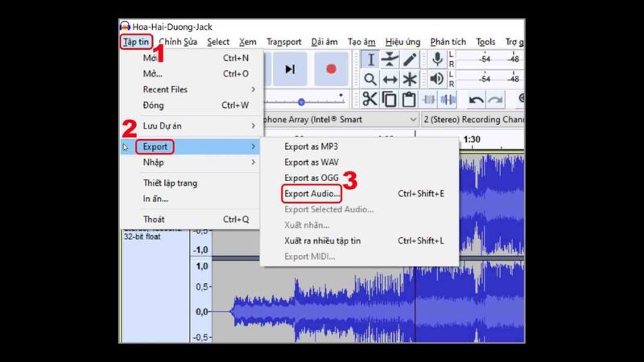Open the Transport menu
Screen dimensions: 644x362
coord(284,42)
